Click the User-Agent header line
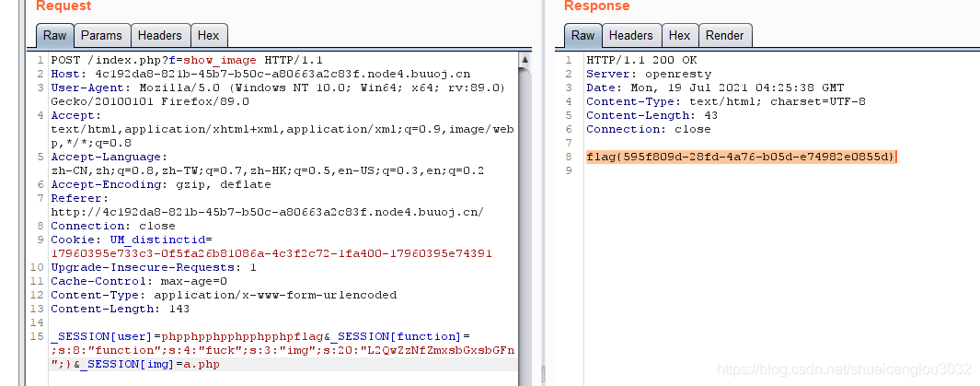980x386 pixels. point(278,95)
